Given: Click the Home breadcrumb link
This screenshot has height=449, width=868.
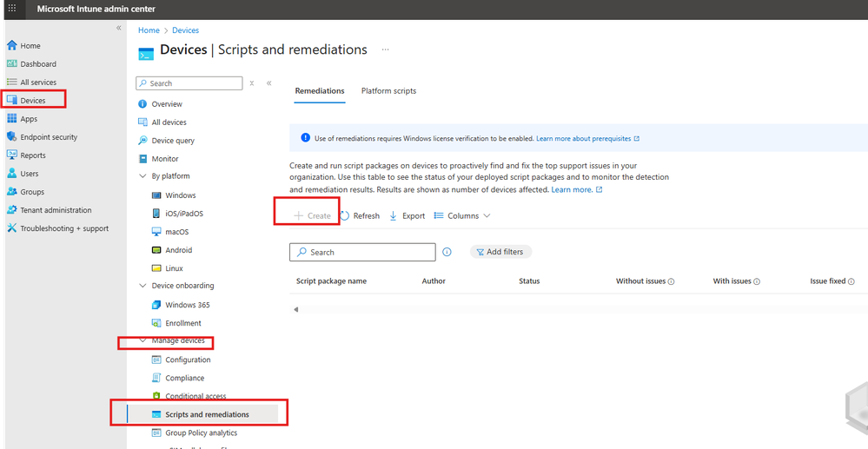Looking at the screenshot, I should [x=149, y=30].
